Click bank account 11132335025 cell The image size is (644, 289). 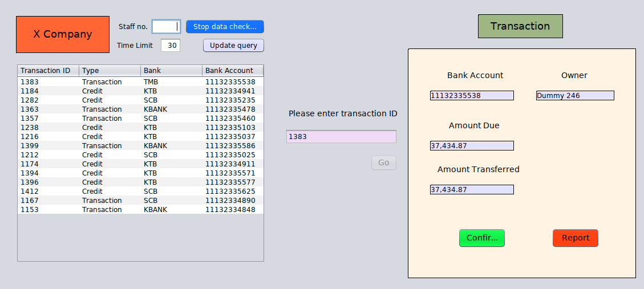click(x=233, y=155)
